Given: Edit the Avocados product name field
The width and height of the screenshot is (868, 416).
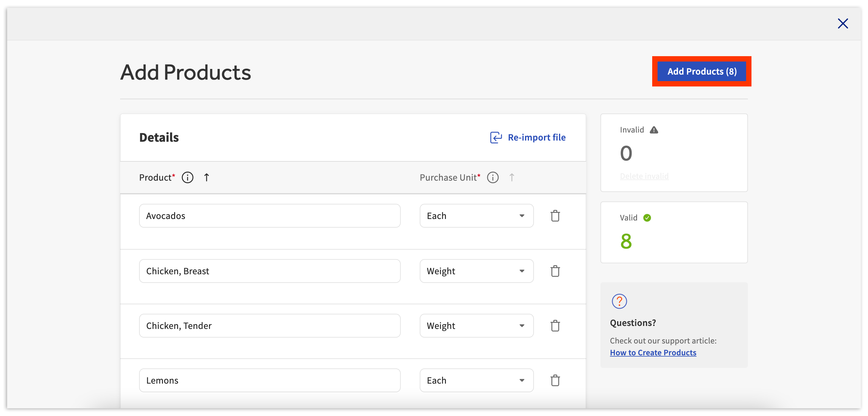Looking at the screenshot, I should [270, 216].
